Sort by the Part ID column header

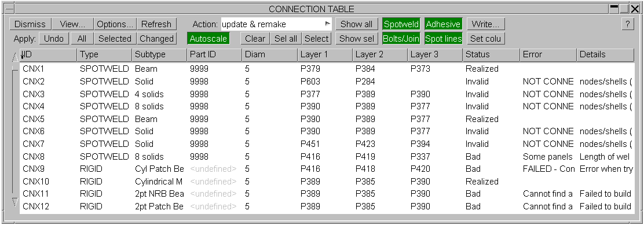pos(215,54)
